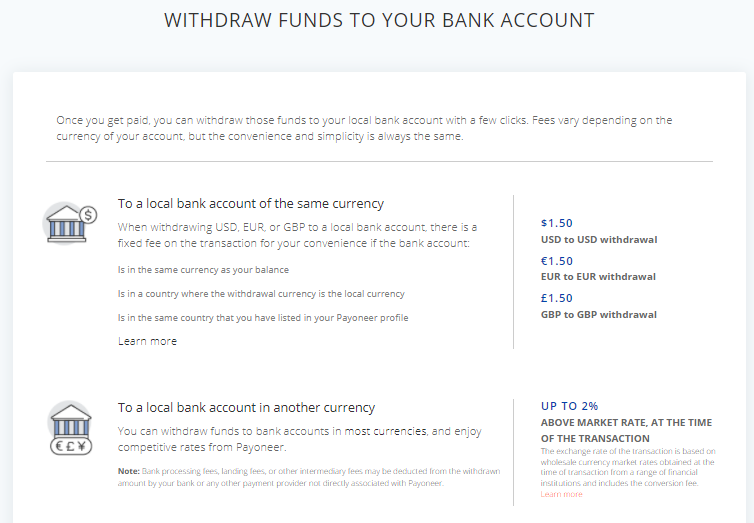This screenshot has height=523, width=754.
Task: Click the Withdraw Funds To Your Bank Account title
Action: point(379,20)
